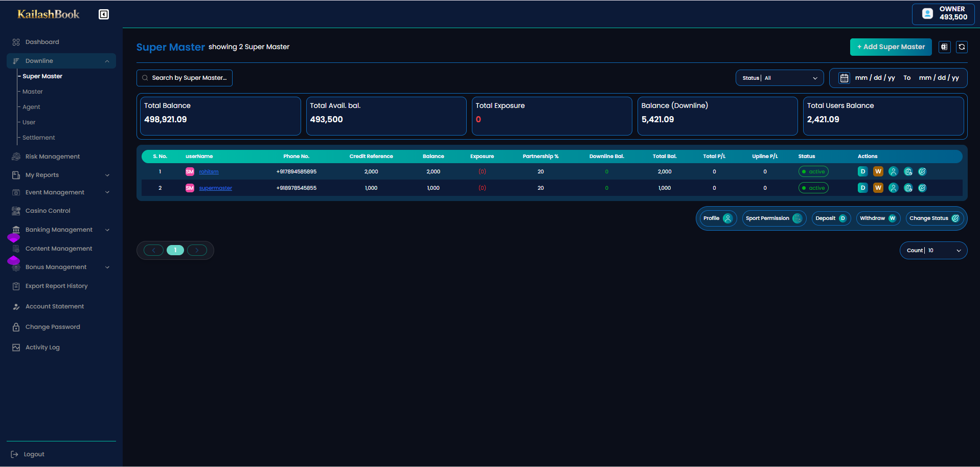
Task: Open the rohitsm username link
Action: [x=209, y=172]
